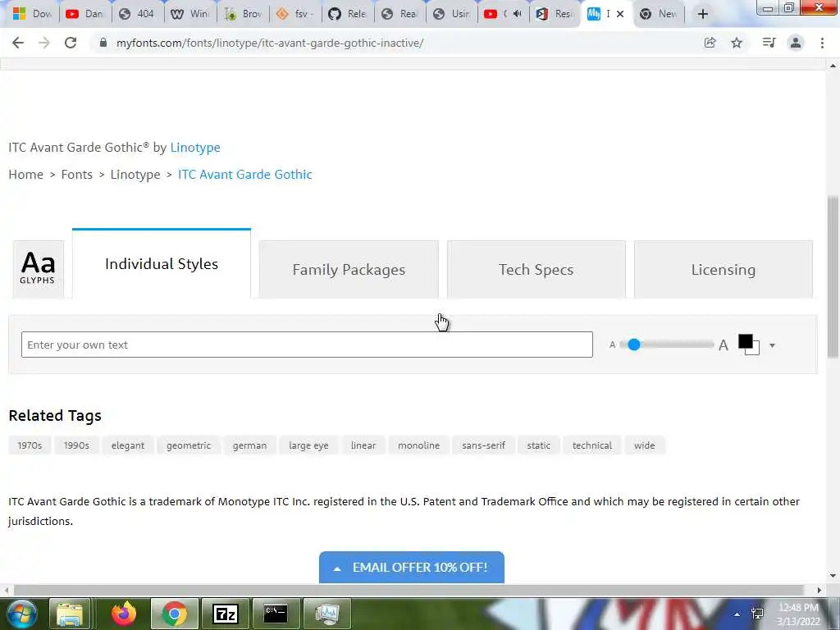This screenshot has height=630, width=840.
Task: Open the Chrome profile avatar
Action: pyautogui.click(x=796, y=43)
